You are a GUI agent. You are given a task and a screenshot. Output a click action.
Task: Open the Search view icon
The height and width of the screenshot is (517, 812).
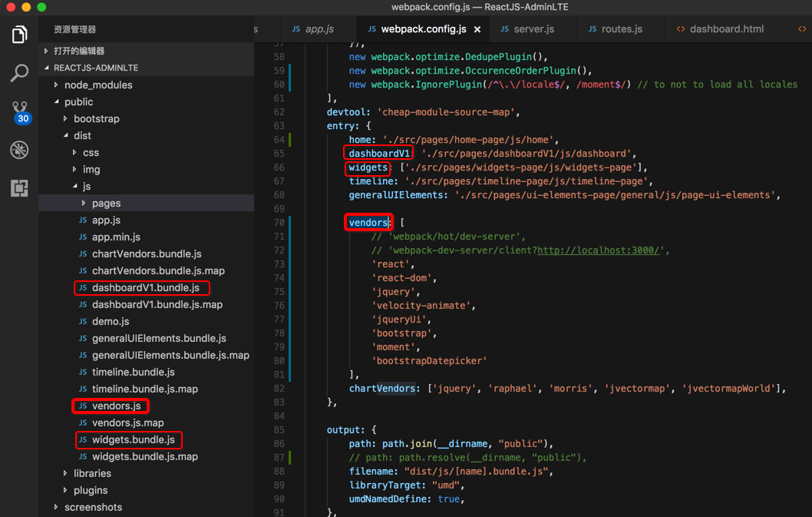point(19,73)
